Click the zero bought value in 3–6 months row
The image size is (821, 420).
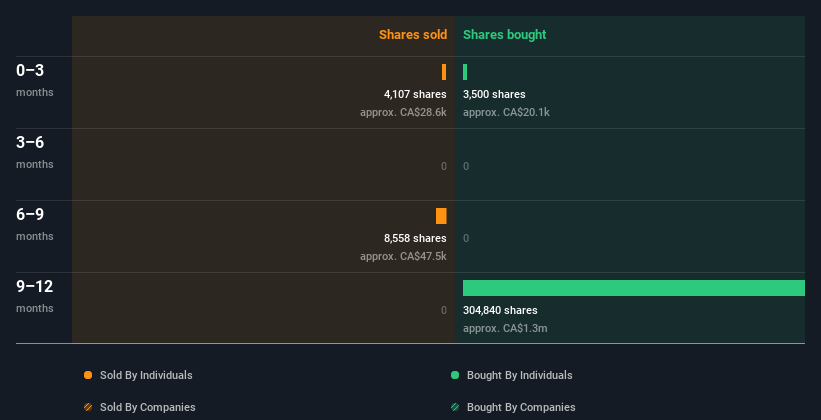point(466,167)
